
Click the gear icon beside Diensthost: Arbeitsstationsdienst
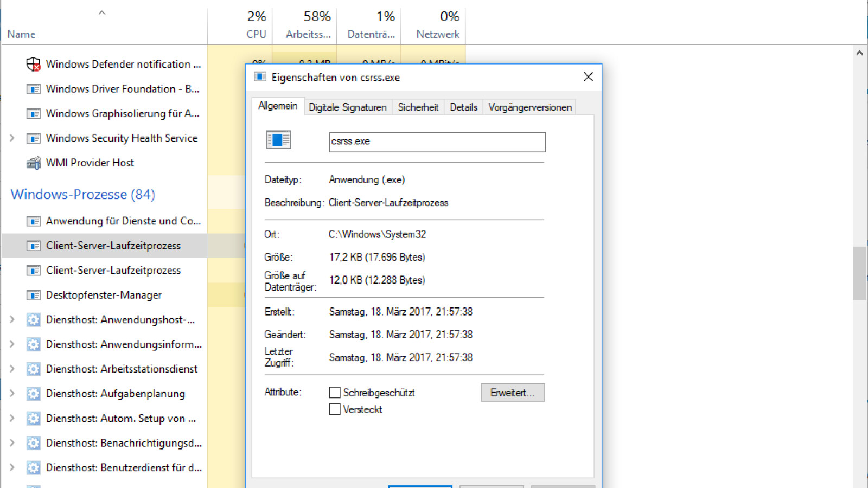click(34, 369)
